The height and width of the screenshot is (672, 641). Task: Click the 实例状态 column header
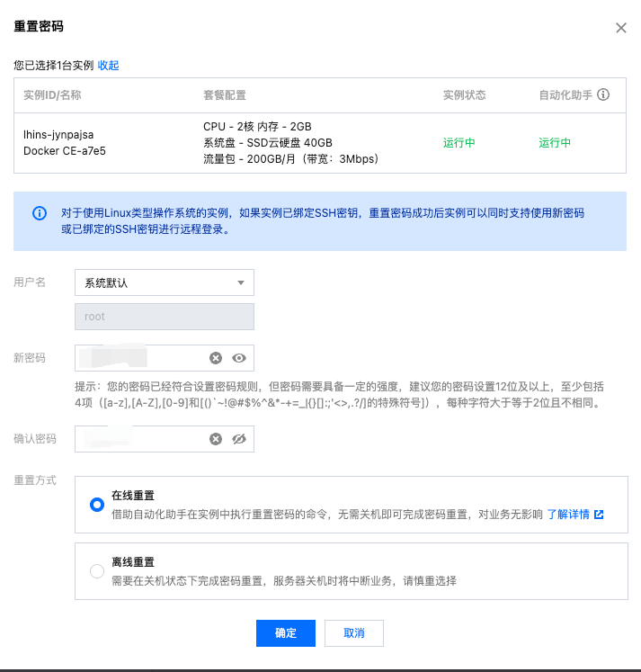point(464,94)
